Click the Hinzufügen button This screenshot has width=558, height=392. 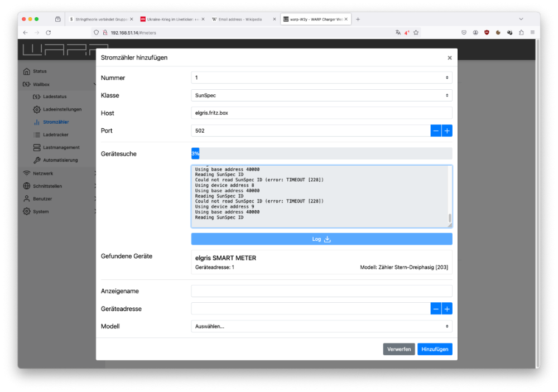[435, 349]
